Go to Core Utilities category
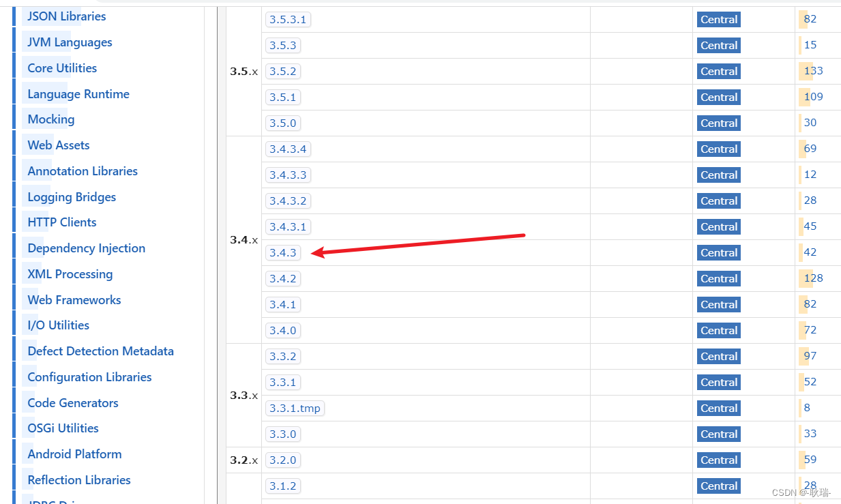 coord(62,68)
